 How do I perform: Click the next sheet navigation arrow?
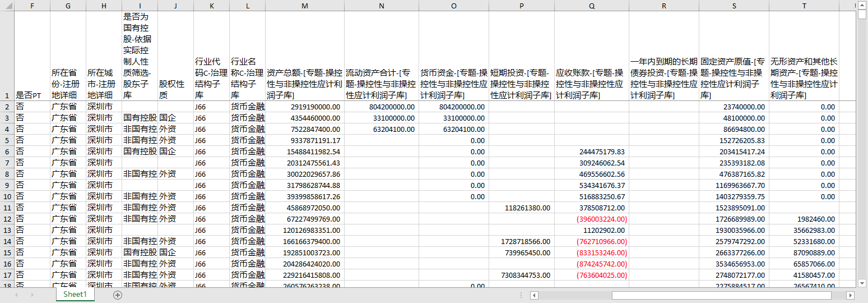click(32, 295)
